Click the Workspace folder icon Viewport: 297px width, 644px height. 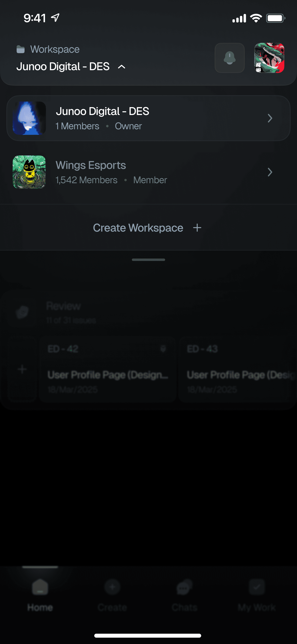coord(20,49)
